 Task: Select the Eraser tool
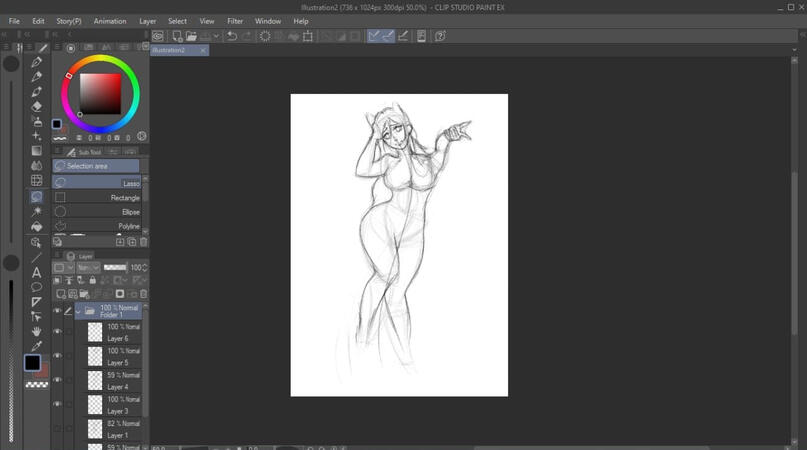[37, 107]
